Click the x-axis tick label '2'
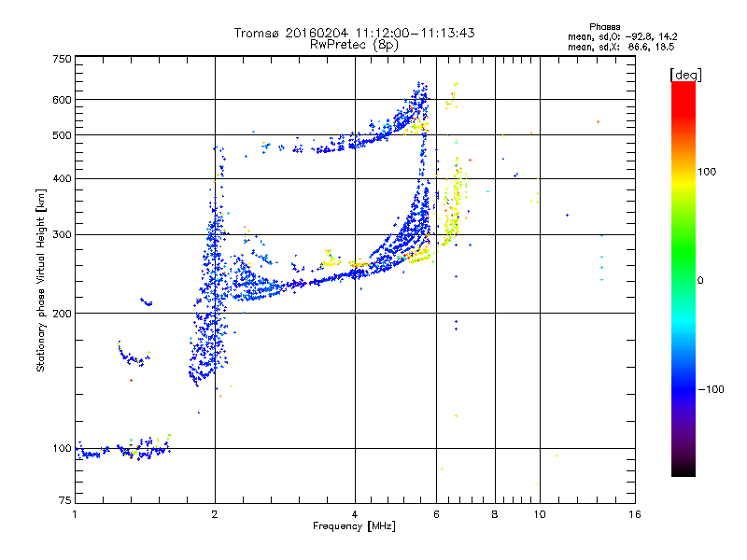This screenshot has height=560, width=747. click(x=215, y=514)
